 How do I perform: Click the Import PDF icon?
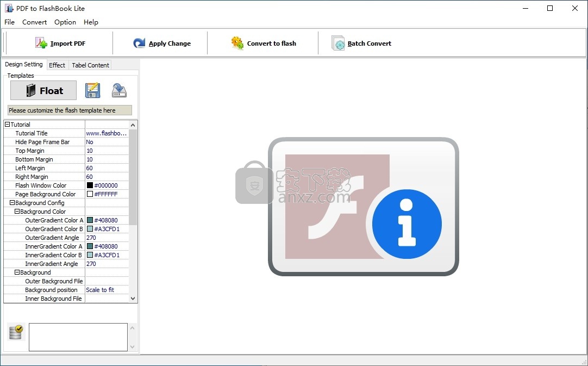click(x=41, y=43)
